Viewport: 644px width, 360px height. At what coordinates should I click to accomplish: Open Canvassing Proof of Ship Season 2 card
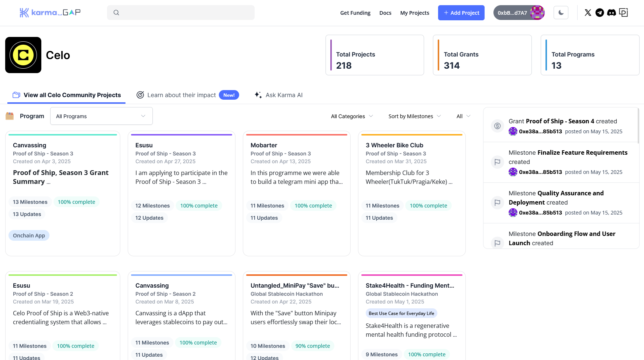[182, 316]
